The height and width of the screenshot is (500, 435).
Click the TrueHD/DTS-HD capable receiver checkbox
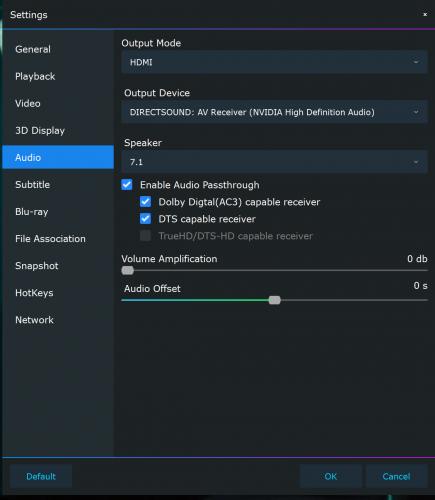(x=146, y=236)
